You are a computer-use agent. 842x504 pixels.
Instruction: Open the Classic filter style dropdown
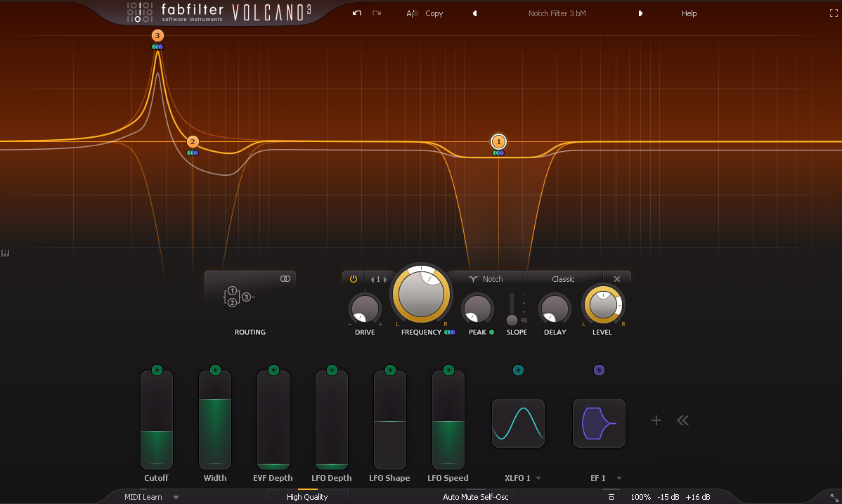click(563, 279)
